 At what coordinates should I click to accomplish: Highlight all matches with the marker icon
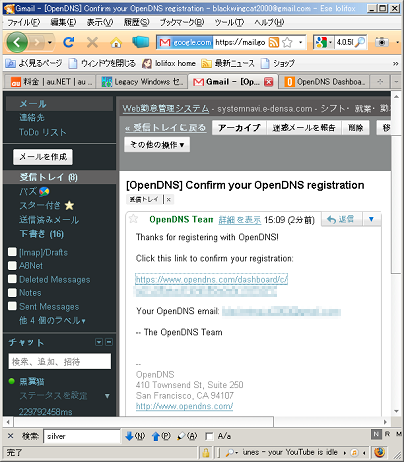(187, 436)
